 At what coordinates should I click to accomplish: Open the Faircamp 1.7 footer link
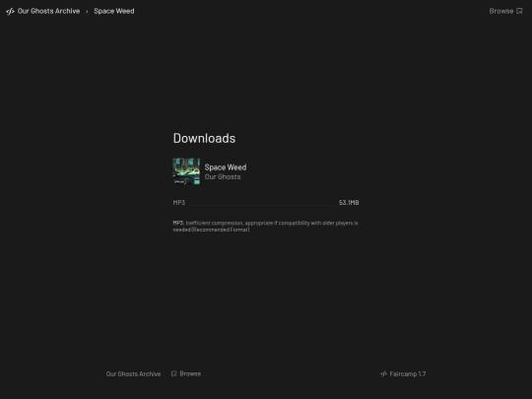[403, 374]
